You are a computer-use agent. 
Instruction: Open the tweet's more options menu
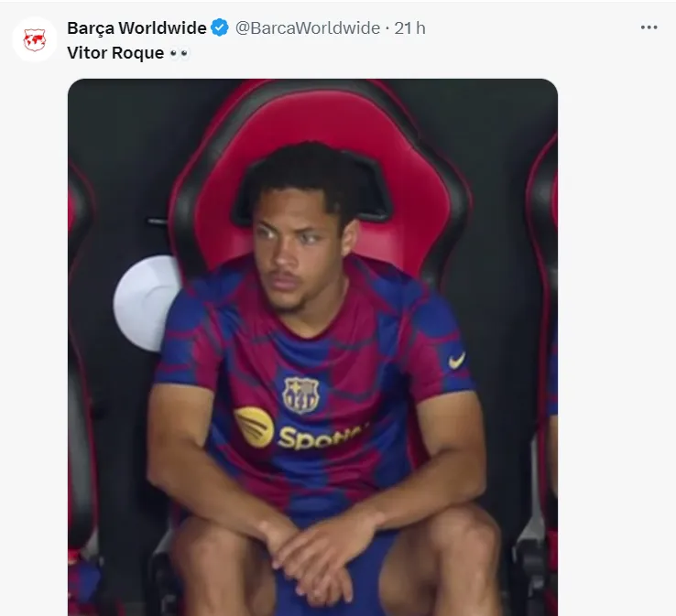click(x=649, y=27)
